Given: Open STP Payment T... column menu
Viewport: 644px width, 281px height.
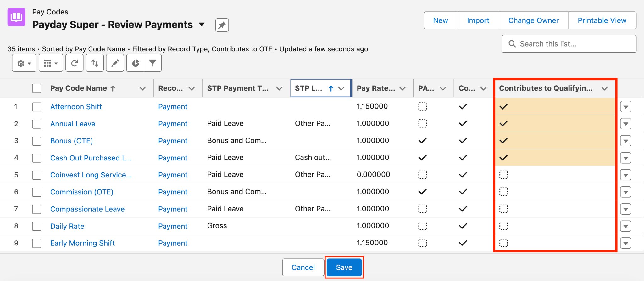Looking at the screenshot, I should click(279, 88).
